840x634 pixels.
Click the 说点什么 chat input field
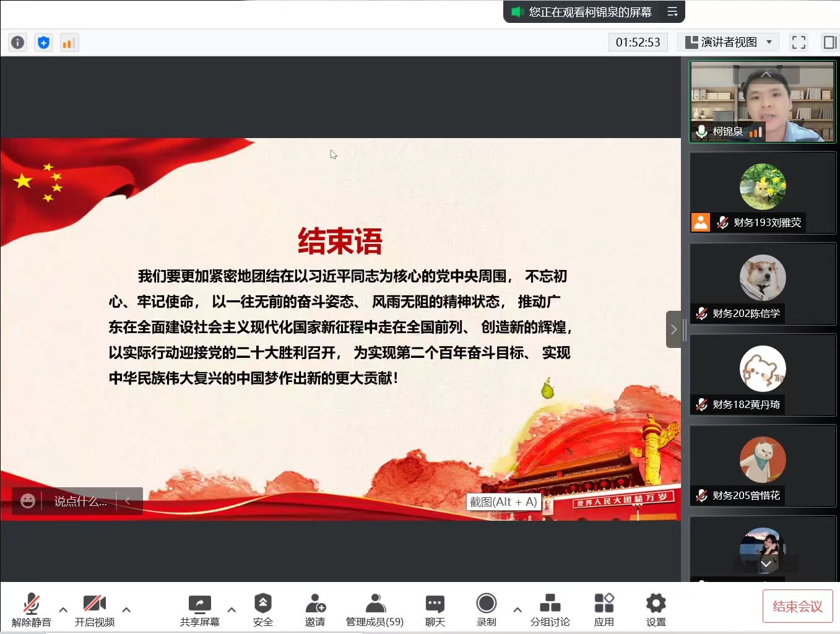click(x=80, y=502)
